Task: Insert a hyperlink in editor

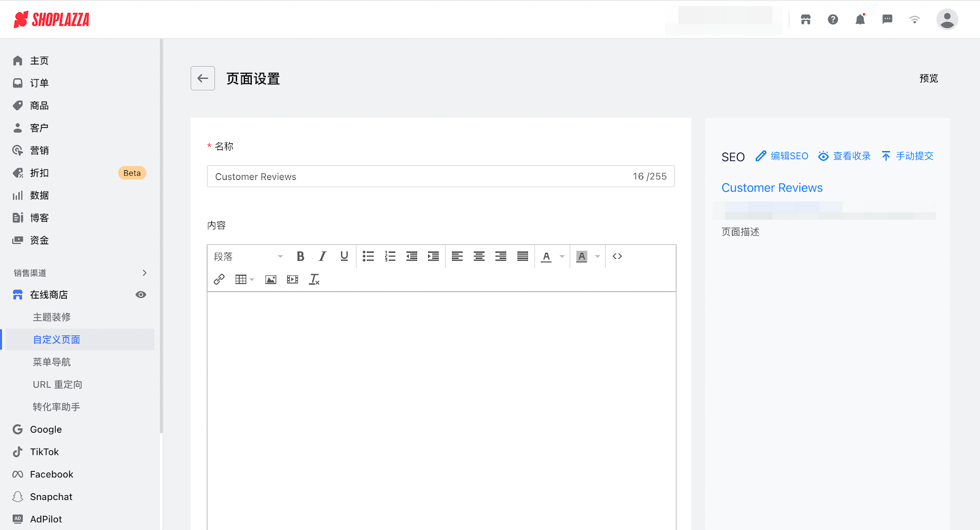Action: pyautogui.click(x=219, y=280)
